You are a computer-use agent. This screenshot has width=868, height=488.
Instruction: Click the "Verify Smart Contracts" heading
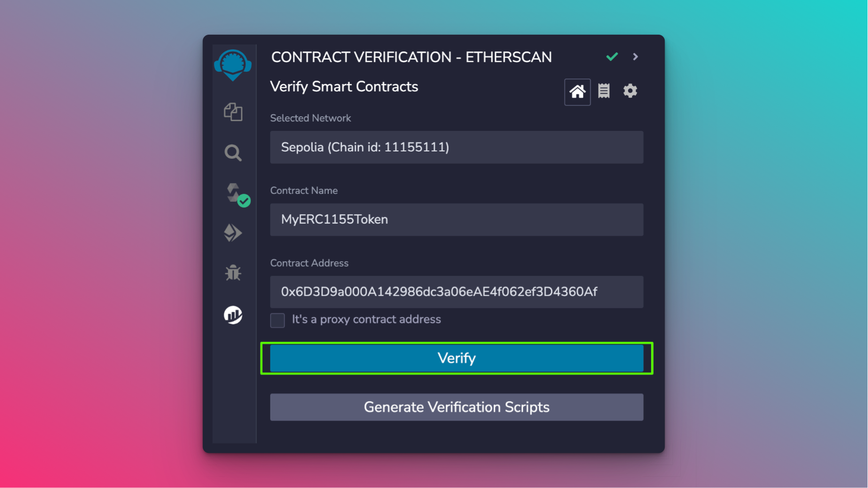click(x=344, y=87)
